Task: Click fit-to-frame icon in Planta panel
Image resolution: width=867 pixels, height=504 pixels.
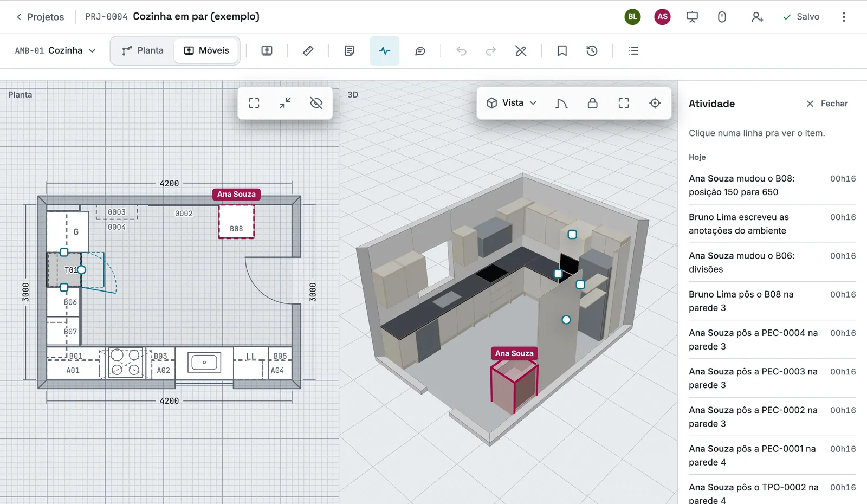Action: click(254, 103)
